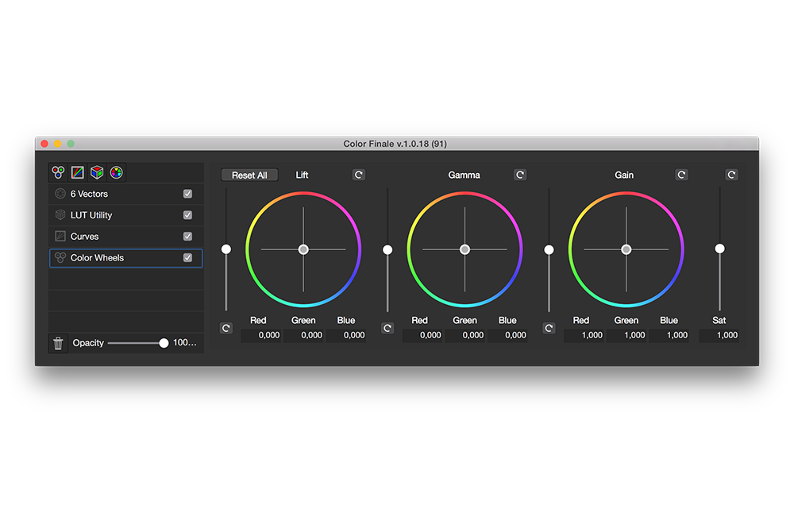Click the Opacity slider handle

coord(164,343)
